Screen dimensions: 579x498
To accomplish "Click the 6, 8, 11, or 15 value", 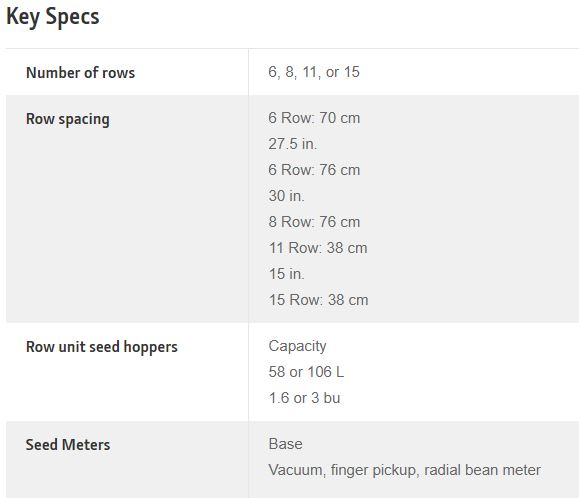I will click(x=314, y=72).
